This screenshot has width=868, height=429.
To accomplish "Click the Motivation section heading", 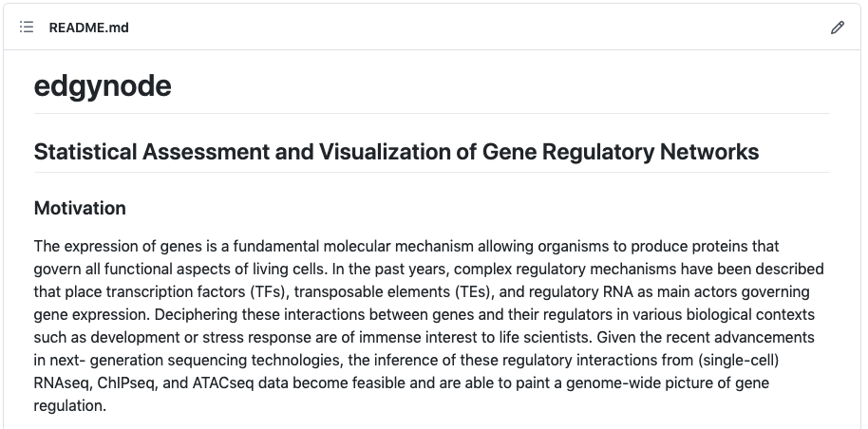I will coord(80,208).
